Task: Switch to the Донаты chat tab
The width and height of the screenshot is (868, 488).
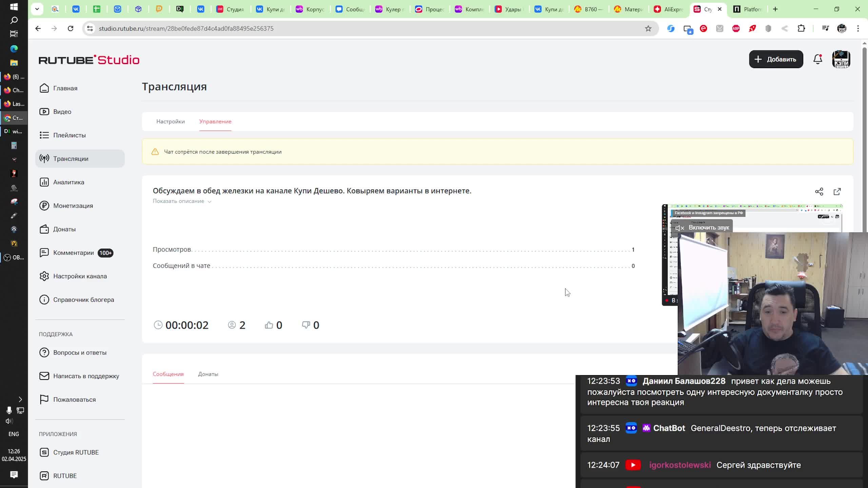Action: (208, 374)
